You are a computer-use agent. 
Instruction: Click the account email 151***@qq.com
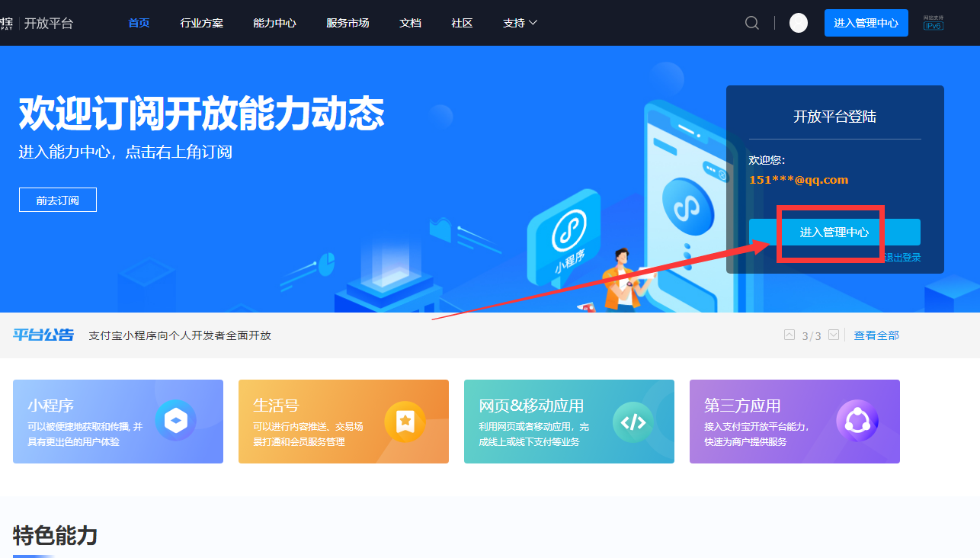tap(799, 180)
